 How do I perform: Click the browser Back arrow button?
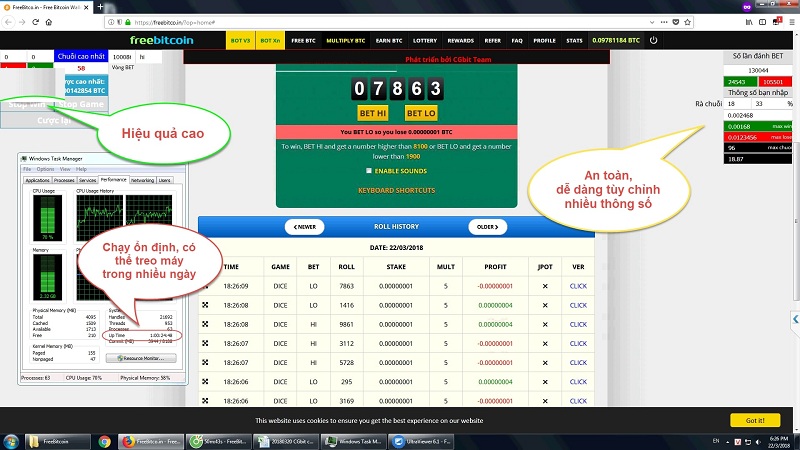(8, 22)
